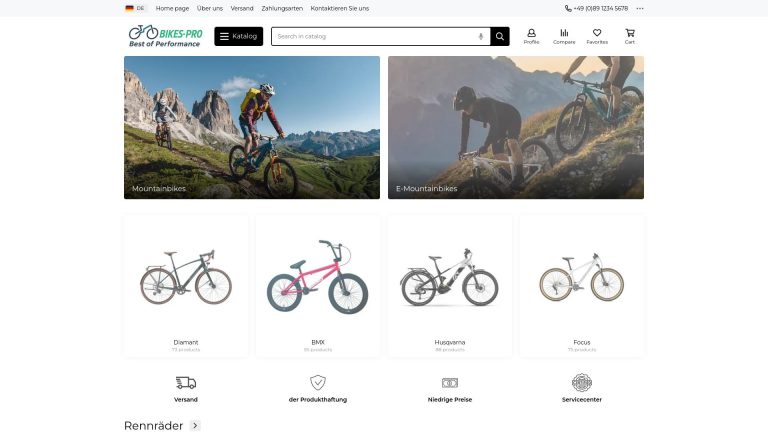Viewport: 768px width, 432px height.
Task: Click Kontaktieren Sie uns link
Action: [340, 8]
